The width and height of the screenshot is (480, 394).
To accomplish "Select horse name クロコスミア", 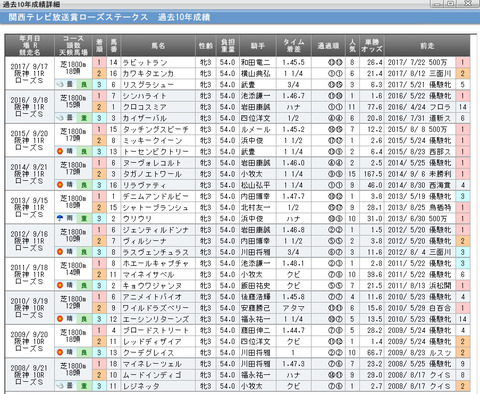I will [144, 107].
